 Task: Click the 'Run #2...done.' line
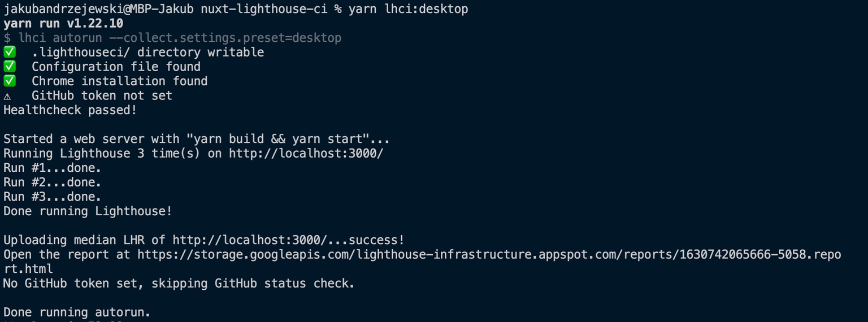point(53,182)
